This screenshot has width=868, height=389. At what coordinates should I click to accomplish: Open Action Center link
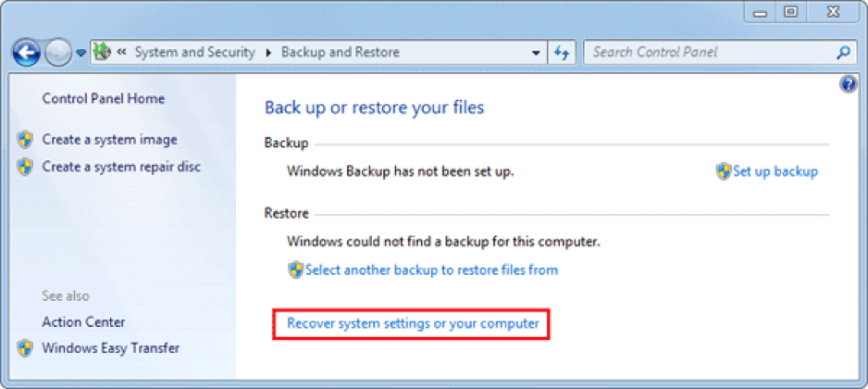[83, 322]
